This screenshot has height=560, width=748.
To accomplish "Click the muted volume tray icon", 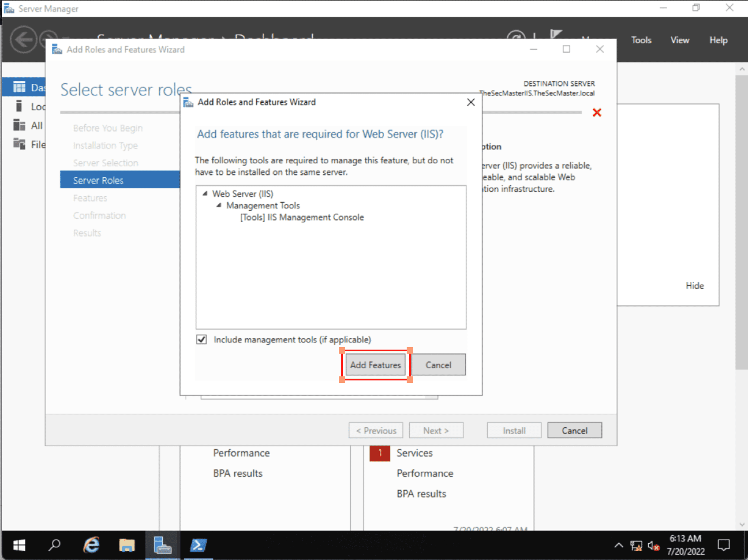I will pos(653,546).
